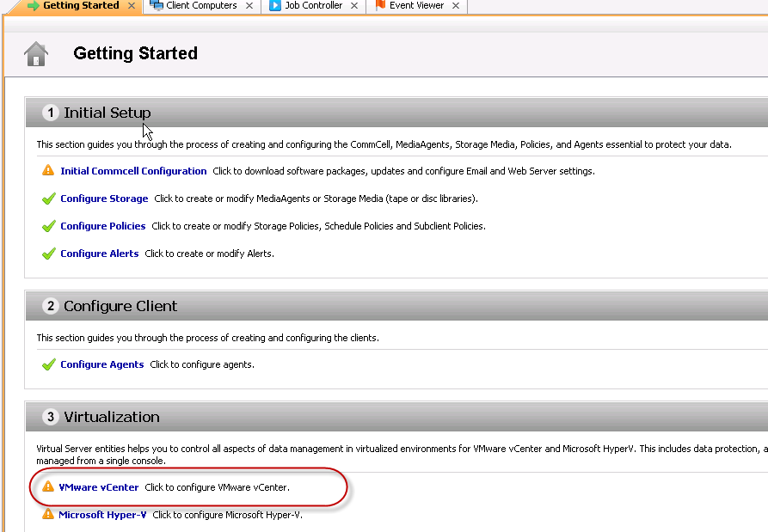Open the Microsoft Hyper-V link

(102, 515)
